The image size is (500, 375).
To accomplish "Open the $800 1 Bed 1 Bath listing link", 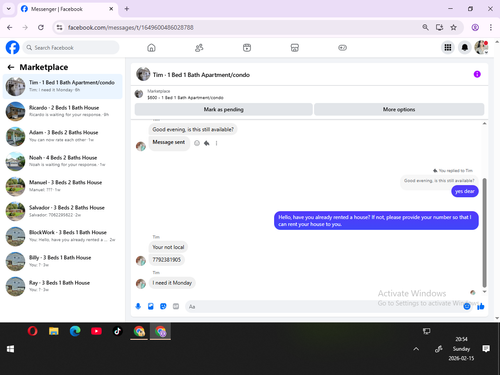I will [x=185, y=98].
